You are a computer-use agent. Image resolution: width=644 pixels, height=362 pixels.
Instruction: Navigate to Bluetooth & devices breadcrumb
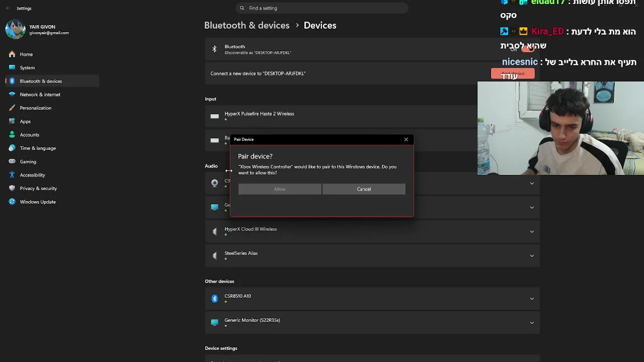pos(247,25)
